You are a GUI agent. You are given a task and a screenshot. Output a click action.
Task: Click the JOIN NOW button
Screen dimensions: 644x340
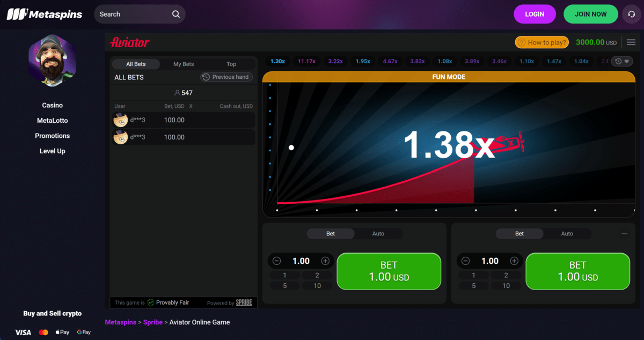coord(591,14)
